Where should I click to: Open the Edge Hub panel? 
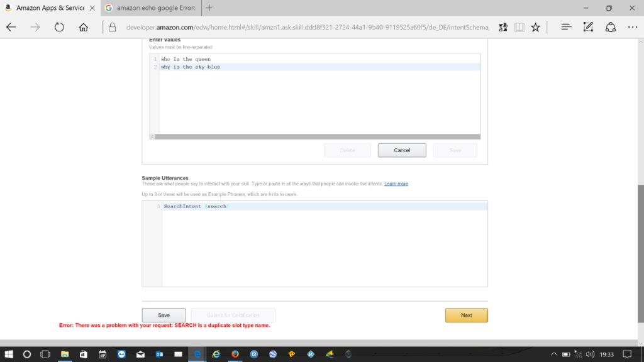pos(565,27)
